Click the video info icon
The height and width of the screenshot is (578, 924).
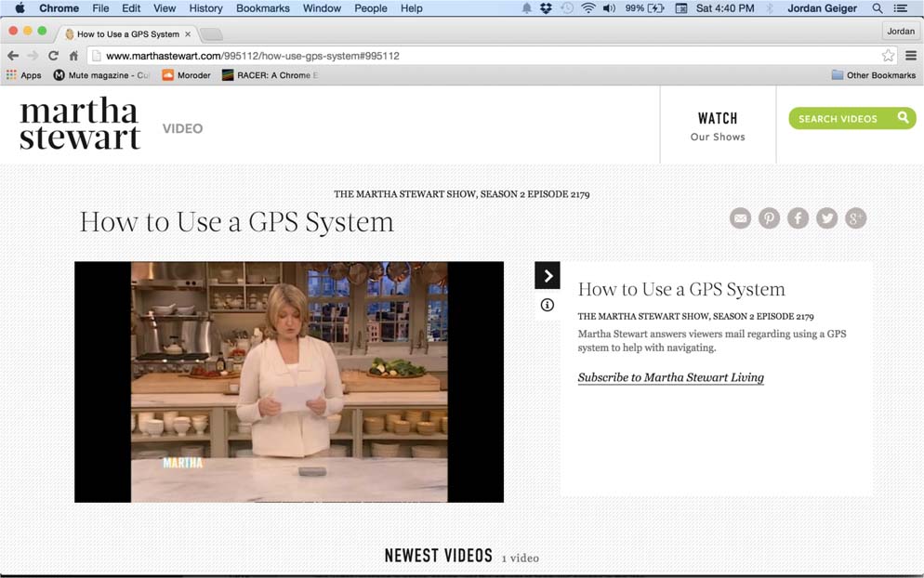click(x=548, y=305)
